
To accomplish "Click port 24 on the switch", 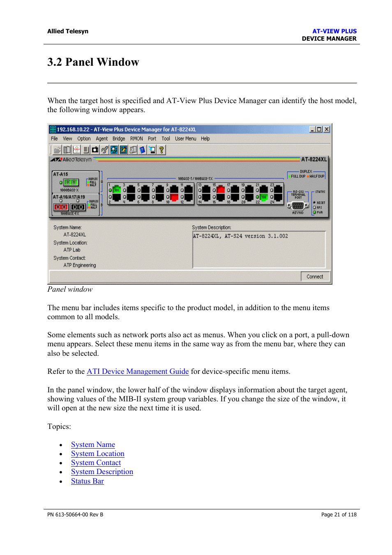I will (278, 198).
